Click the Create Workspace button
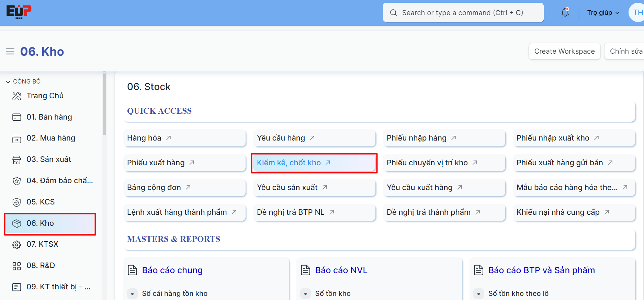Screen dimensions: 644x300 coord(564,51)
